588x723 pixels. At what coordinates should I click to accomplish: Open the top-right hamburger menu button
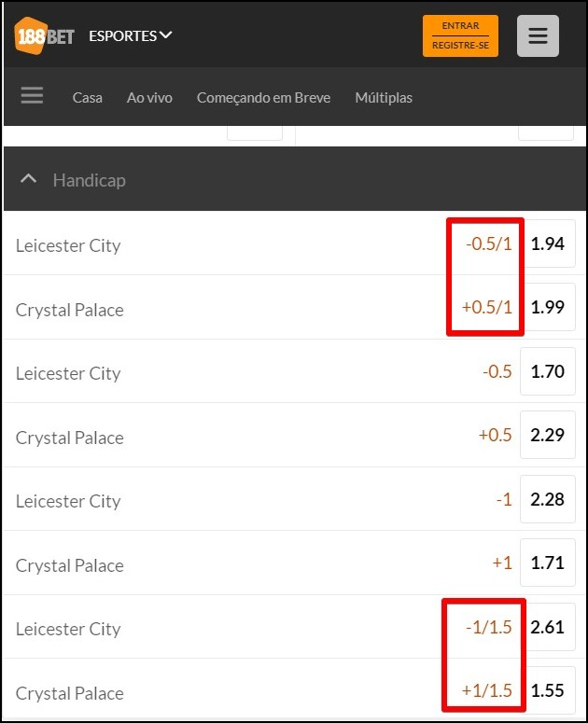point(538,36)
